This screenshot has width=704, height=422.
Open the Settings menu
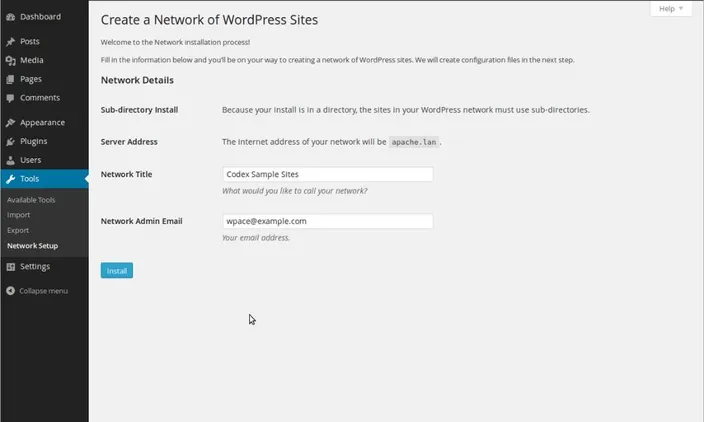click(x=35, y=267)
